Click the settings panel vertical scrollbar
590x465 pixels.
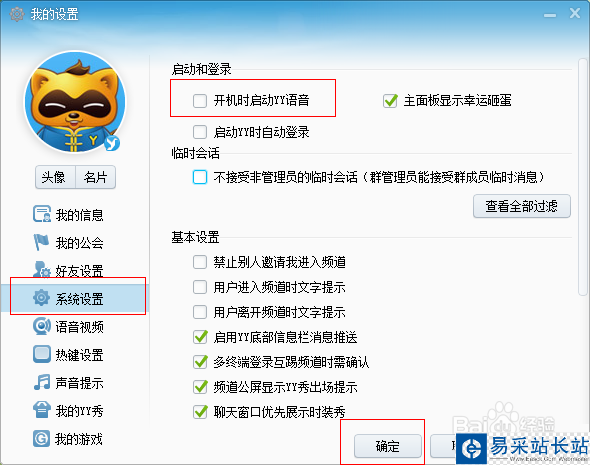click(x=583, y=177)
